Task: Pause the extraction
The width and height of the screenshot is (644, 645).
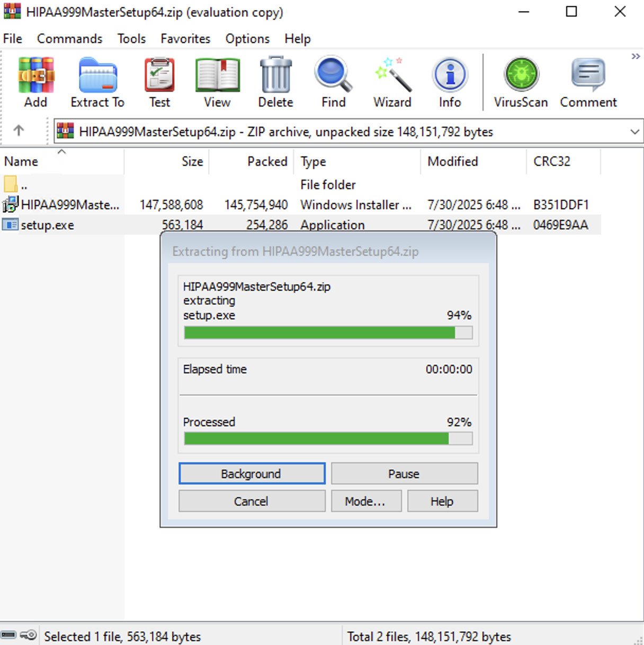Action: (x=404, y=473)
